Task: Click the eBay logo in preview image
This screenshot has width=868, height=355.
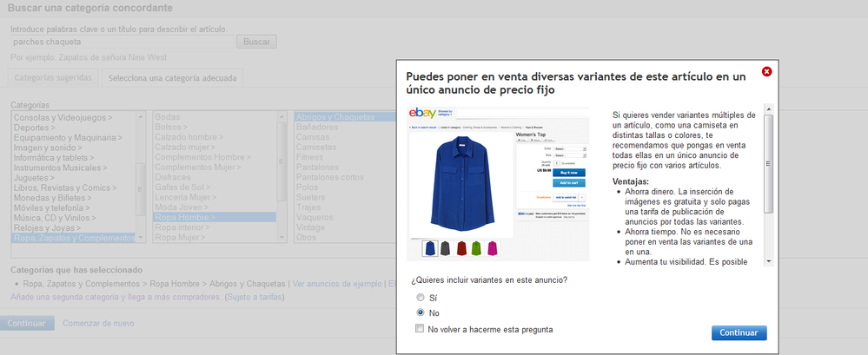Action: 424,114
